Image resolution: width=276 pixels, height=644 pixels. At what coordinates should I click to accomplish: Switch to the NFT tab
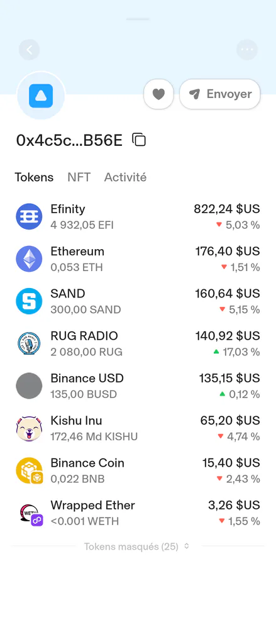coord(79,177)
